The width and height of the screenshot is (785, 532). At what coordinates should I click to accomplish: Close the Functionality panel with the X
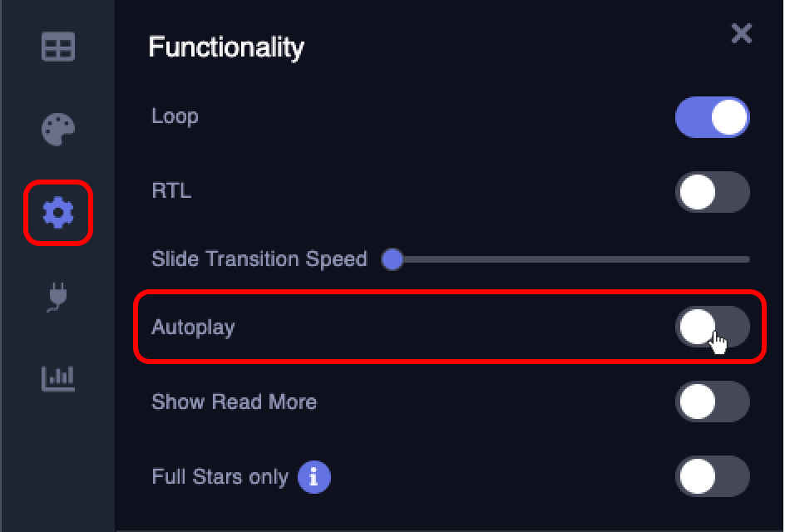[741, 34]
